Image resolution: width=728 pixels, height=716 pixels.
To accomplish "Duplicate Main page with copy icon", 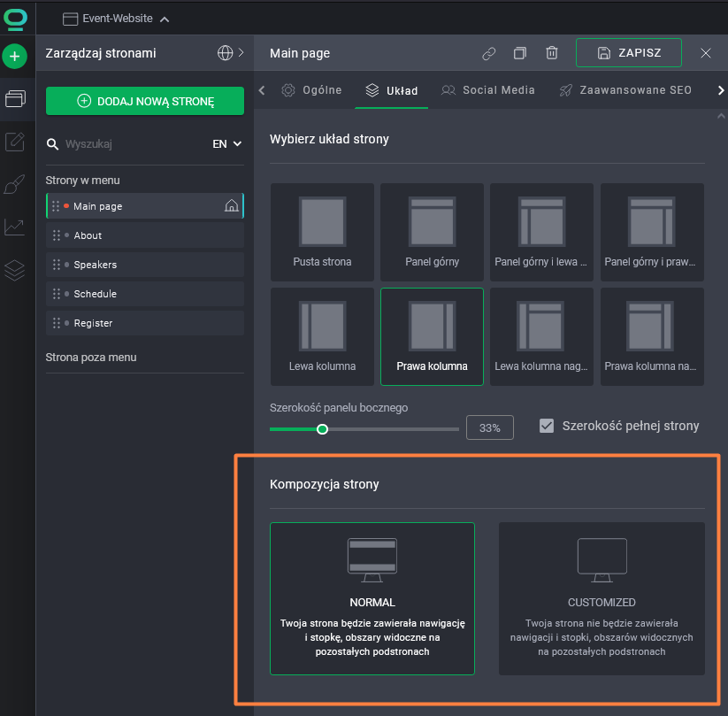I will pos(520,53).
